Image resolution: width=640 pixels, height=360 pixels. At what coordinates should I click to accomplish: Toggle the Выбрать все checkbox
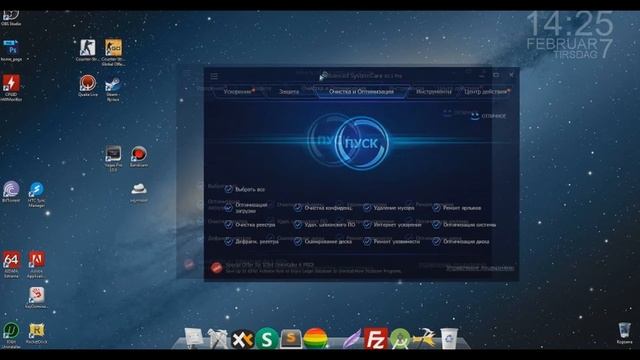229,189
